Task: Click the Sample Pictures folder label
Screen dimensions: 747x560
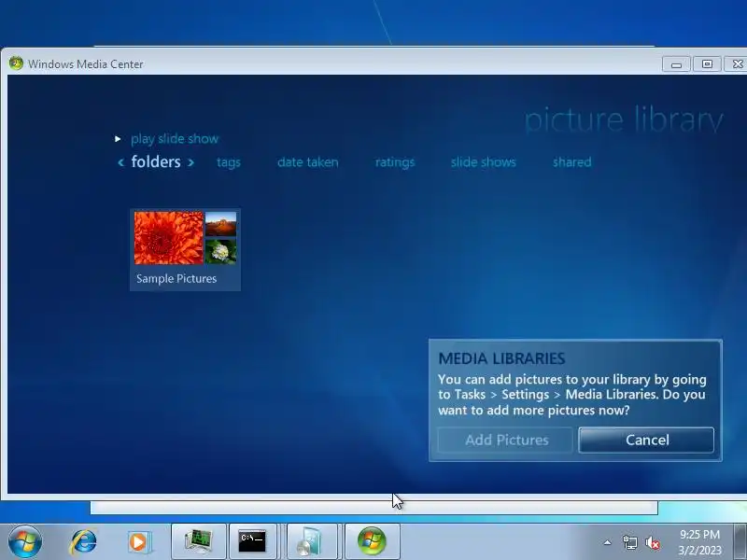Action: (176, 278)
